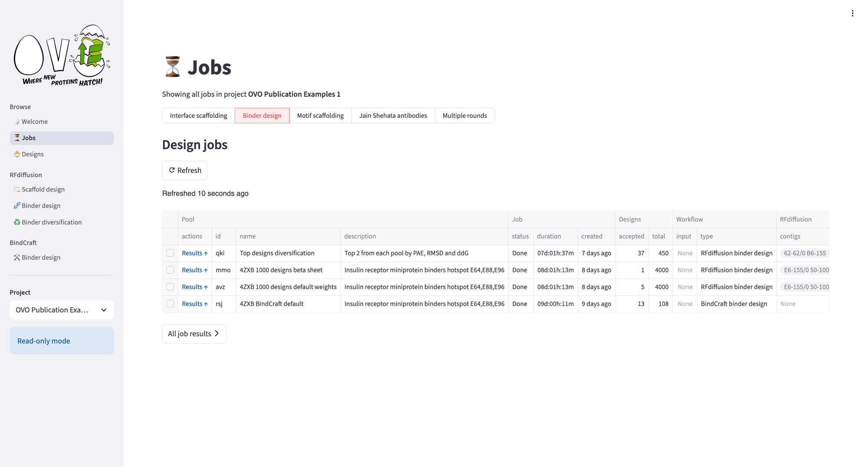The width and height of the screenshot is (868, 467).
Task: Open Results link for Top designs diversification
Action: pos(194,253)
